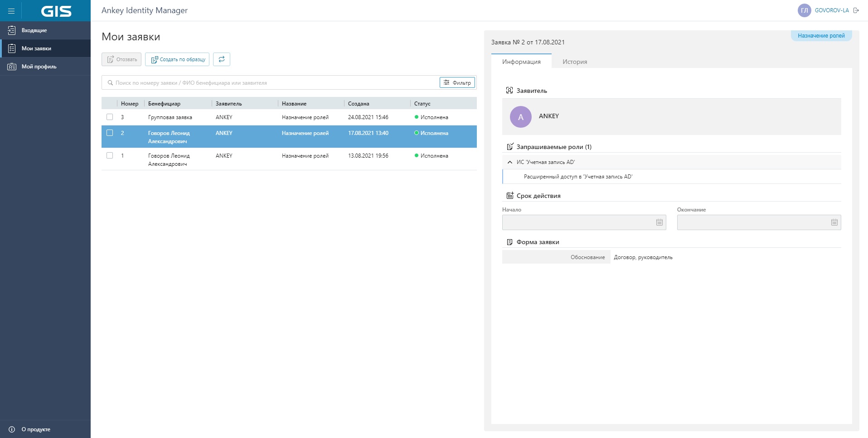
Task: Sort by the Создана column header
Action: (359, 104)
